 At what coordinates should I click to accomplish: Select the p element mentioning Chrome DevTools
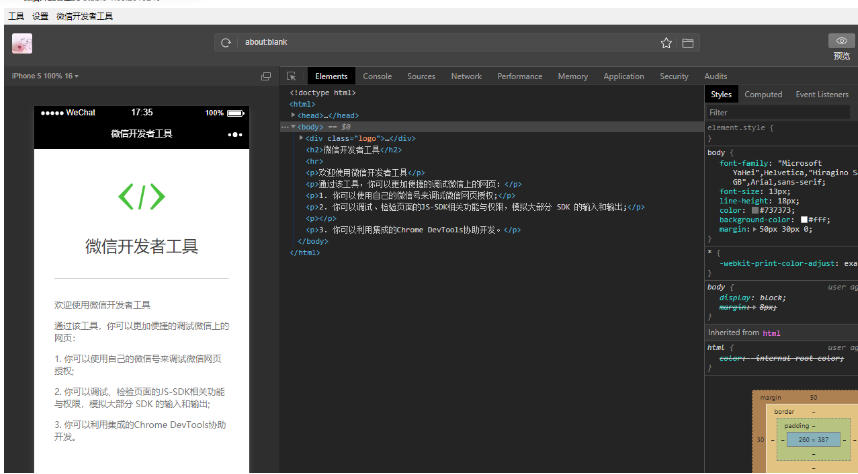[x=413, y=230]
